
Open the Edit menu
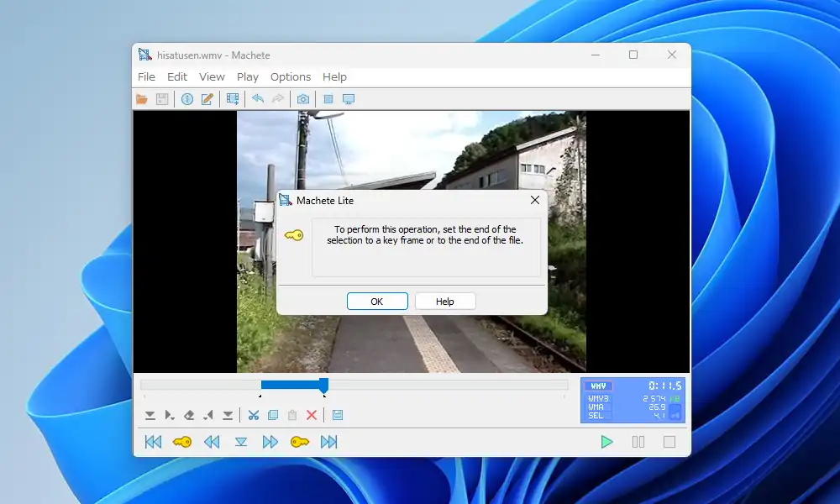177,76
